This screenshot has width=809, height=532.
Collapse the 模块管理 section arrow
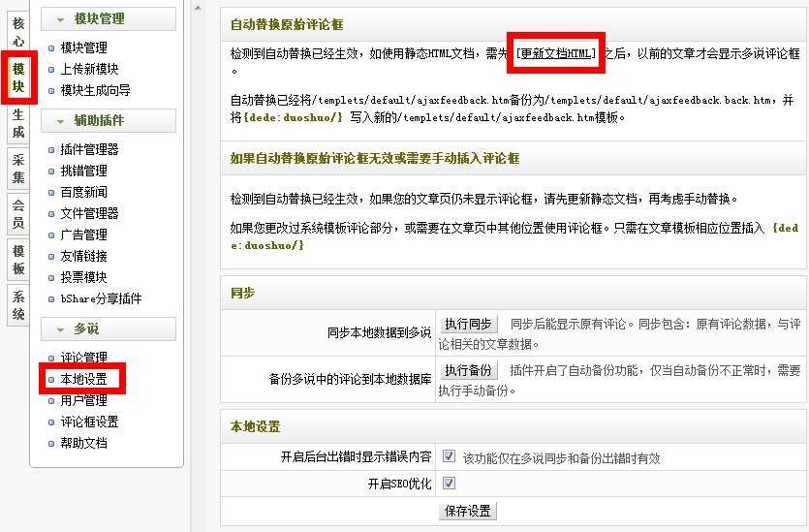pos(60,19)
